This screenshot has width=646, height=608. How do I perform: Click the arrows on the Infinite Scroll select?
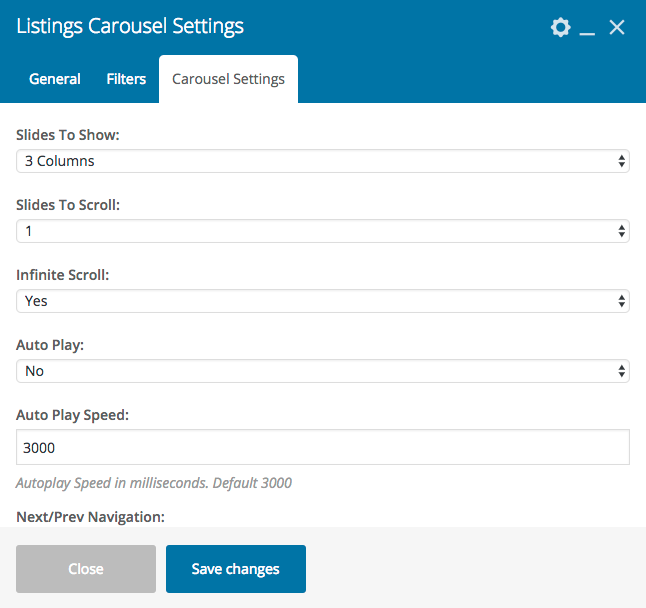[622, 301]
